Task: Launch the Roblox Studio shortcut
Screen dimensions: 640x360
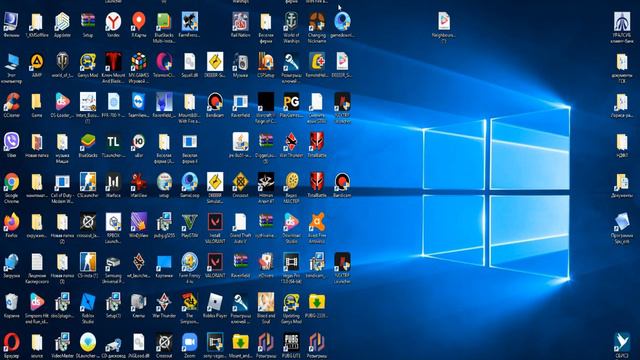Action: point(88,302)
